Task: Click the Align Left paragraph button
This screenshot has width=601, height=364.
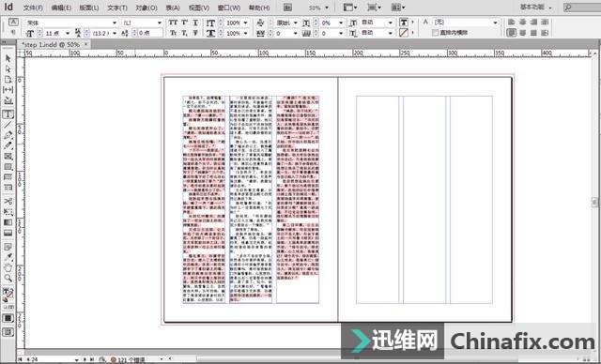Action: click(511, 23)
